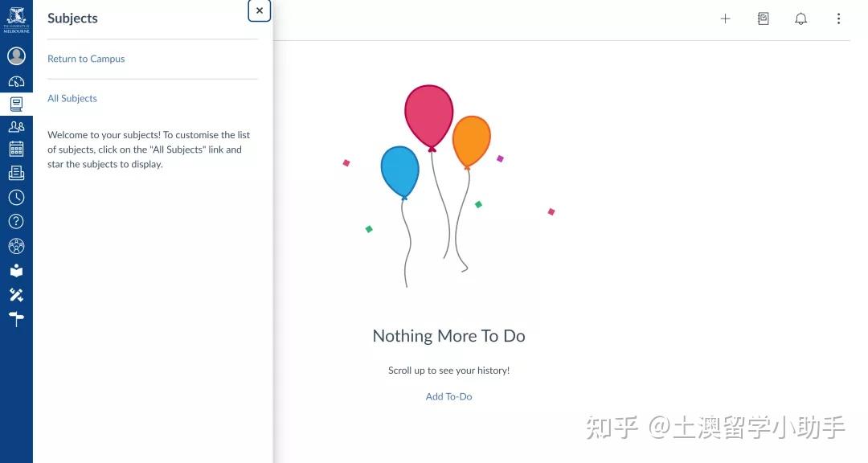868x463 pixels.
Task: Open the Inbox icon in the sidebar
Action: click(x=16, y=172)
